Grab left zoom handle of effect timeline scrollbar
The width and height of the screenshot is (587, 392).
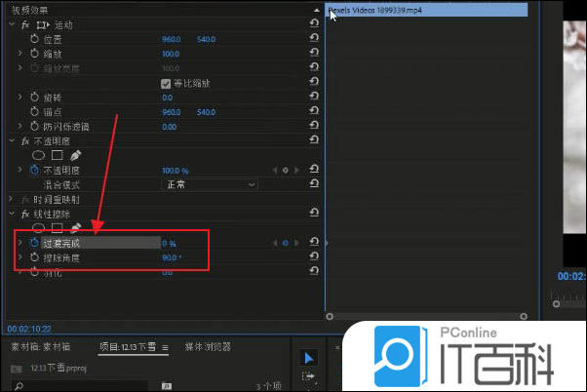tap(330, 316)
